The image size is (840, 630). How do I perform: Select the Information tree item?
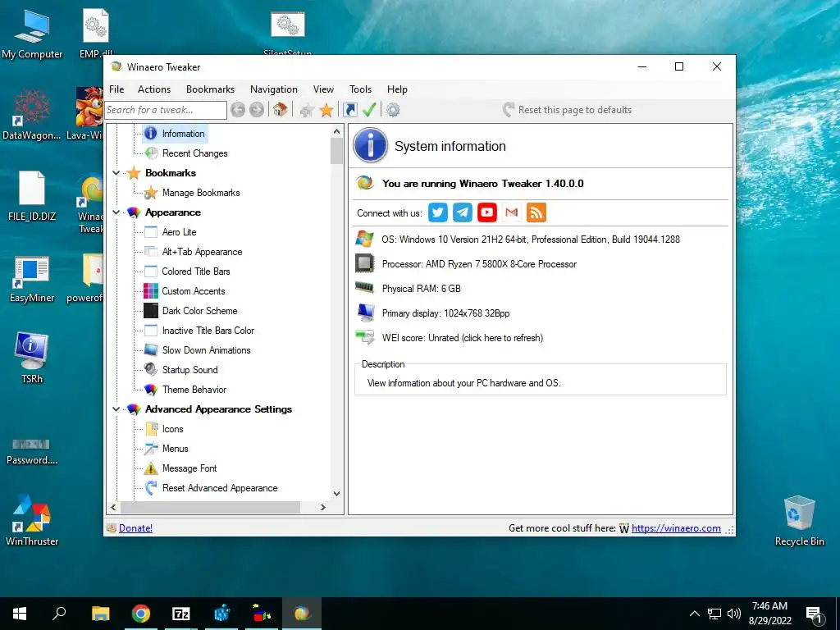click(x=183, y=134)
